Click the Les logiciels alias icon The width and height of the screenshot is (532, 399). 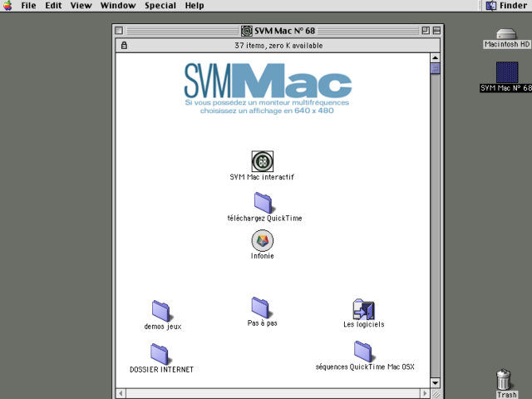coord(363,309)
